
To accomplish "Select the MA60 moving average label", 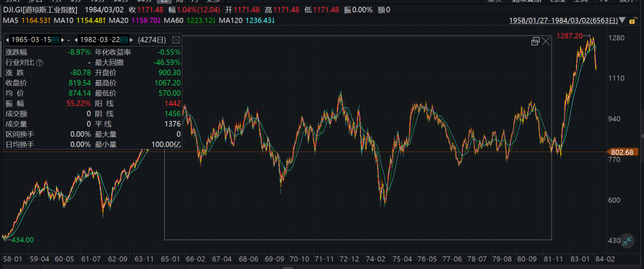I will [x=175, y=20].
